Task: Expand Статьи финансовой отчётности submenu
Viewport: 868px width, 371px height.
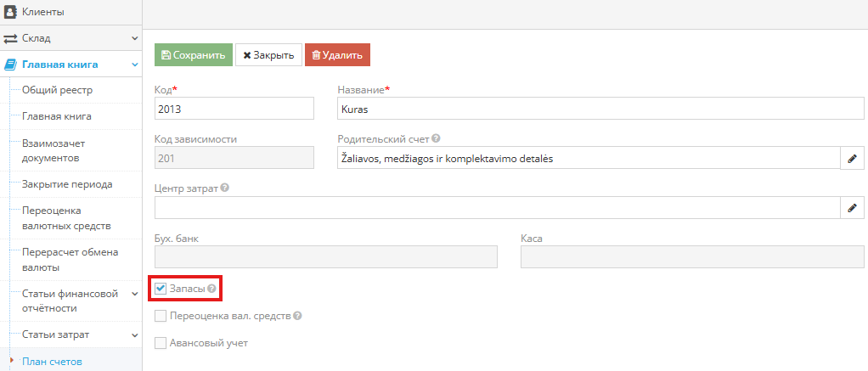Action: [x=134, y=294]
